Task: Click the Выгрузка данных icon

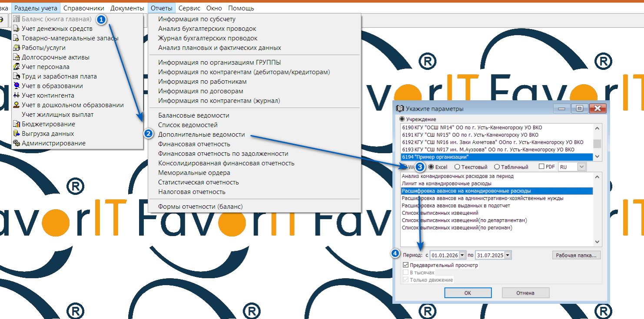Action: tap(17, 134)
